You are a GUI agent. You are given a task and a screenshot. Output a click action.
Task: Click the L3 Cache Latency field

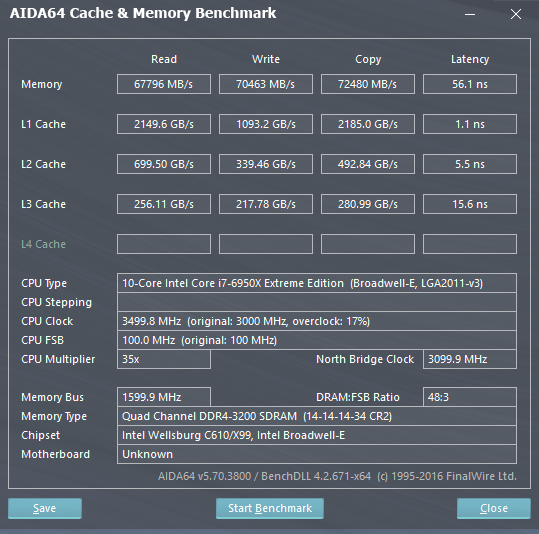(470, 204)
